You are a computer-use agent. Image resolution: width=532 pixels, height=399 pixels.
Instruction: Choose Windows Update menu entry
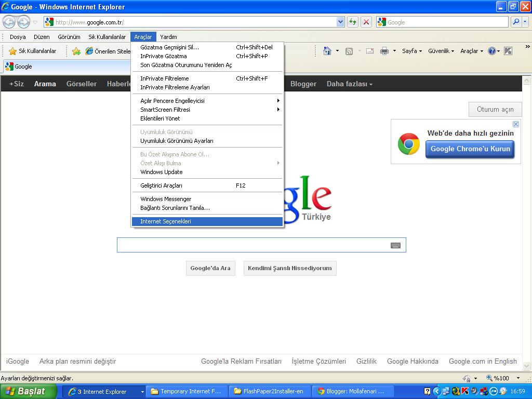207,172
